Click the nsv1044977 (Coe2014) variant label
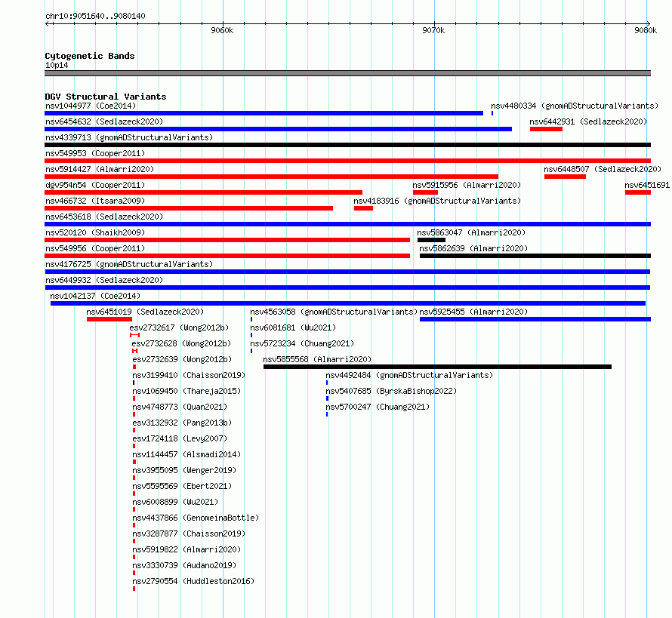This screenshot has width=672, height=618. (x=91, y=106)
